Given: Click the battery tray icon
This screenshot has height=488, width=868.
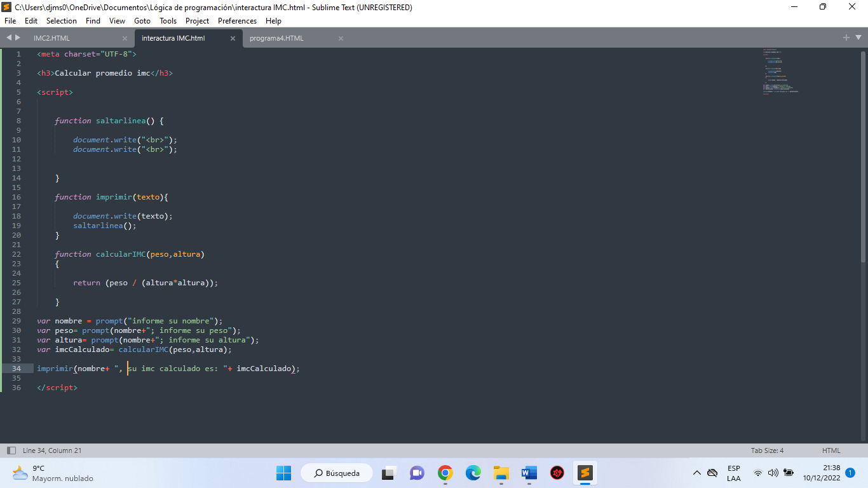Looking at the screenshot, I should click(789, 473).
